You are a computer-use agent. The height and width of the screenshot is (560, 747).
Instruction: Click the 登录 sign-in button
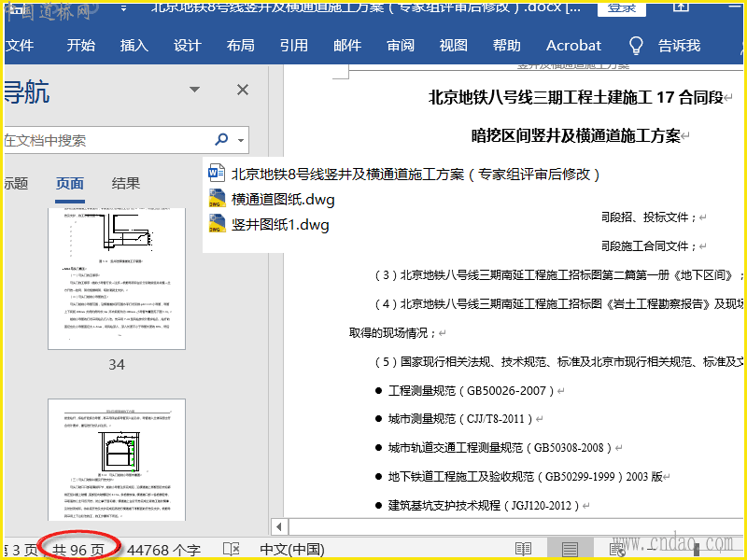[x=622, y=8]
